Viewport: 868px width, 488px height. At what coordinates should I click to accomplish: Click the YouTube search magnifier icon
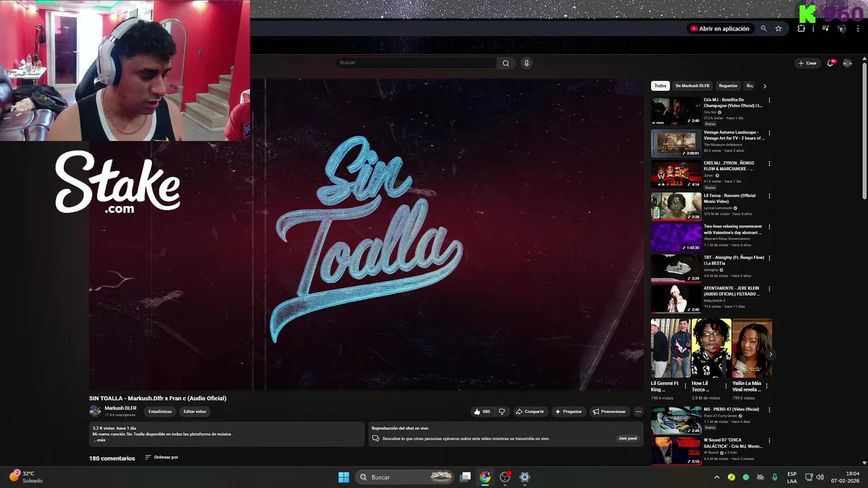(x=505, y=63)
